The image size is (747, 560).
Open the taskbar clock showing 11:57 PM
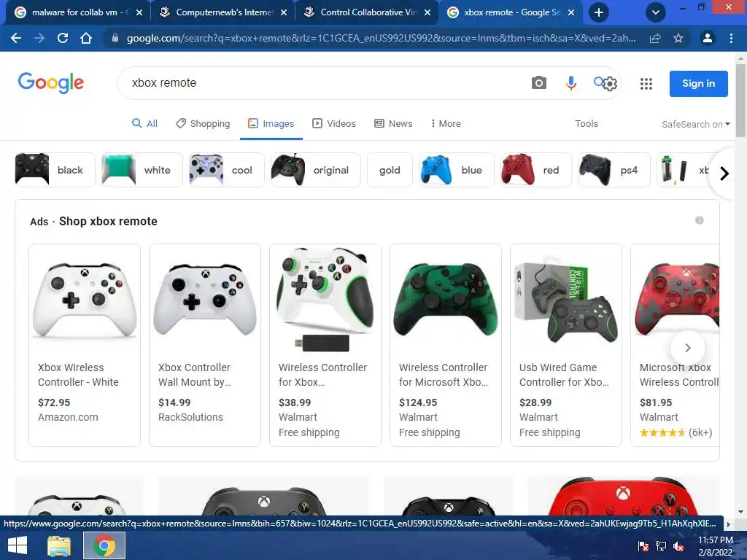coord(715,546)
